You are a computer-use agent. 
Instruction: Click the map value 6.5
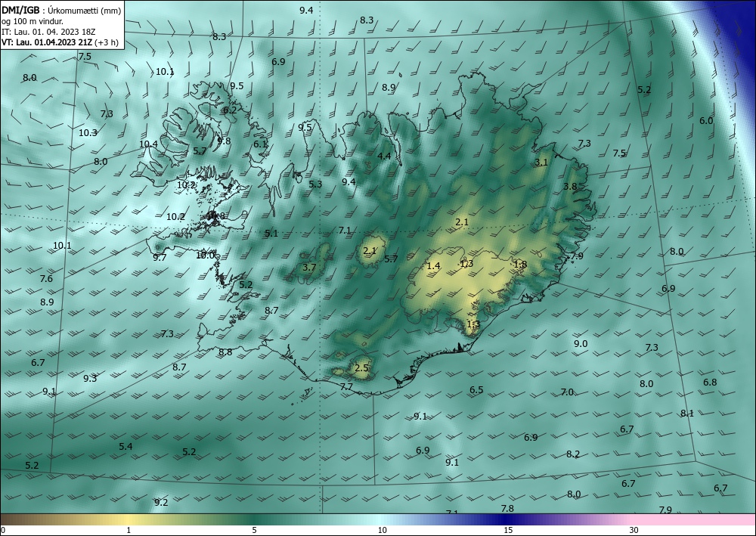point(476,390)
